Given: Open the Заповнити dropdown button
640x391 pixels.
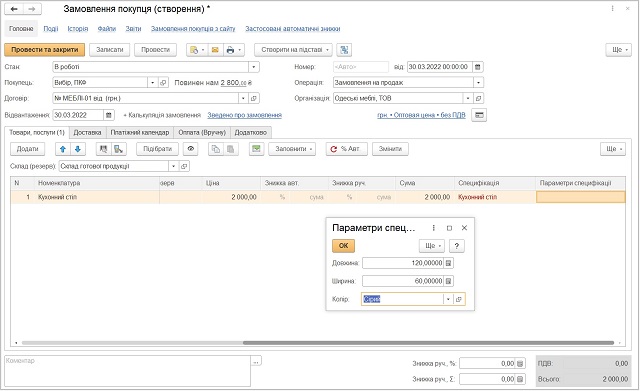Looking at the screenshot, I should [x=292, y=149].
